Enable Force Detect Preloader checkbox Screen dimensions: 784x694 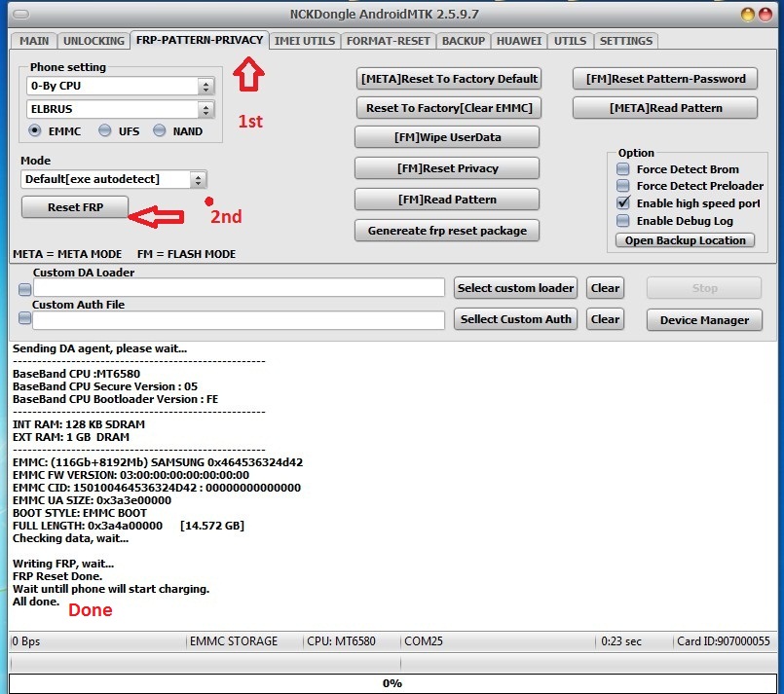coord(623,186)
